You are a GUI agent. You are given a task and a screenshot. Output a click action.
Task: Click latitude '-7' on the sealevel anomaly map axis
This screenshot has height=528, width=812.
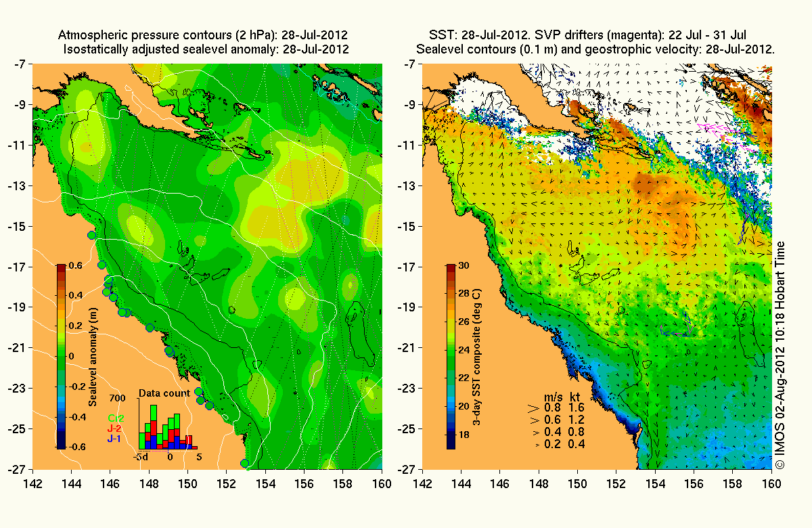22,64
